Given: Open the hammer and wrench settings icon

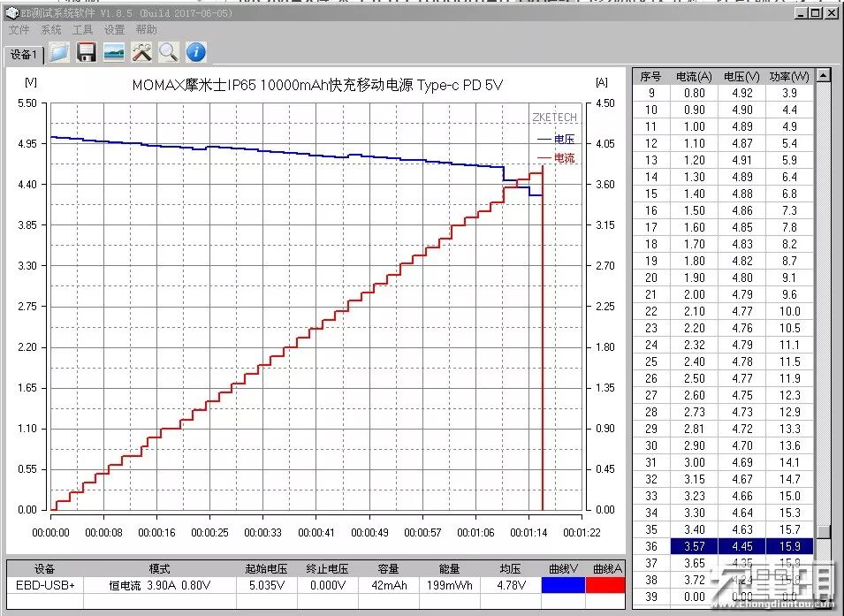Looking at the screenshot, I should [141, 52].
